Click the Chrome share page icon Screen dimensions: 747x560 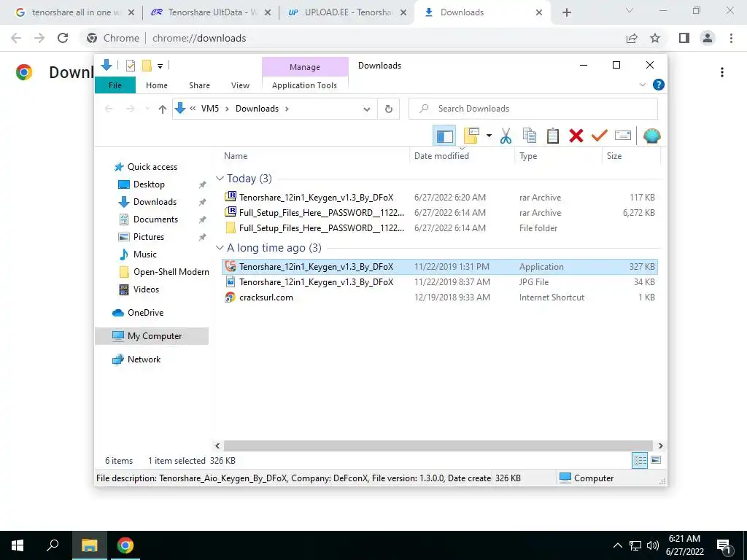(x=632, y=38)
